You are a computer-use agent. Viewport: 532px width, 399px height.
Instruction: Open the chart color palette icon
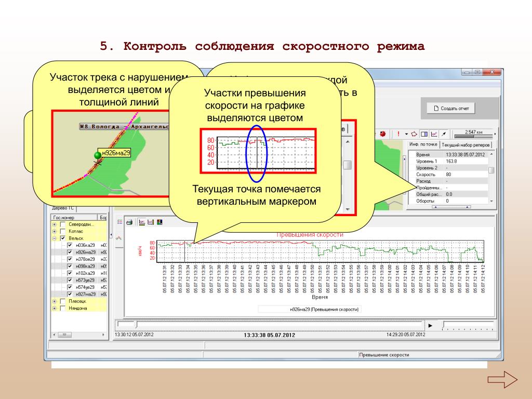pyautogui.click(x=159, y=222)
